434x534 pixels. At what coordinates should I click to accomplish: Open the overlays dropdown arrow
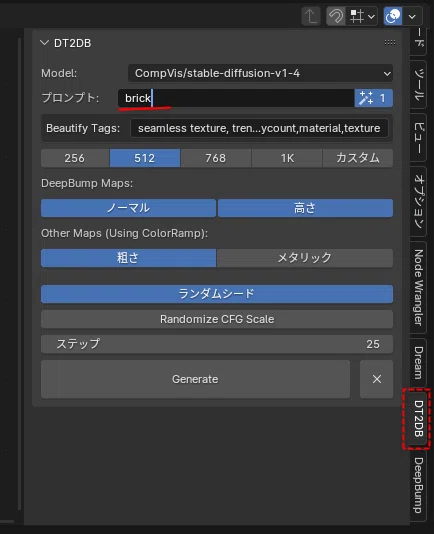click(x=412, y=16)
